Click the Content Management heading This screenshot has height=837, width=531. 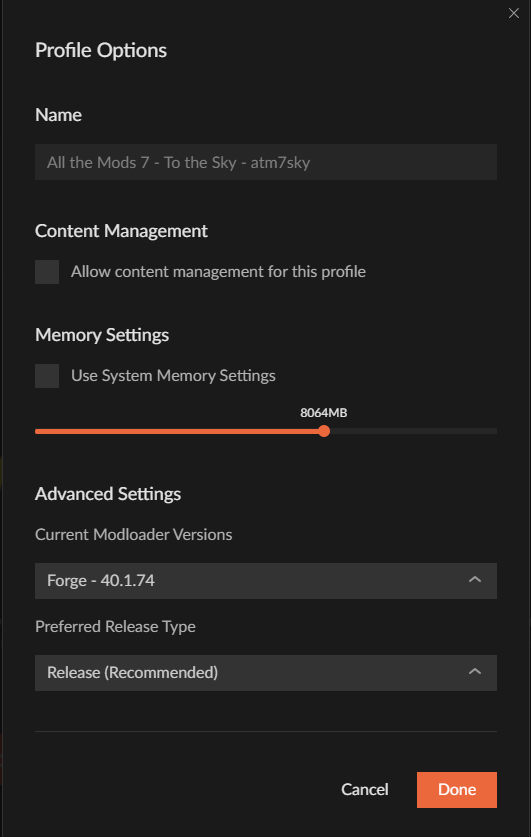(x=121, y=231)
